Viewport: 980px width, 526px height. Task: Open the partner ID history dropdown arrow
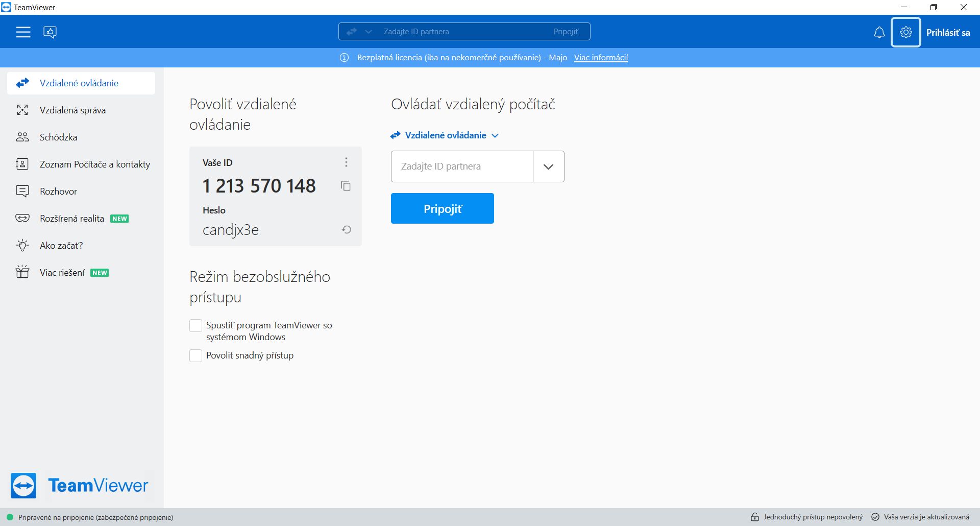(549, 166)
